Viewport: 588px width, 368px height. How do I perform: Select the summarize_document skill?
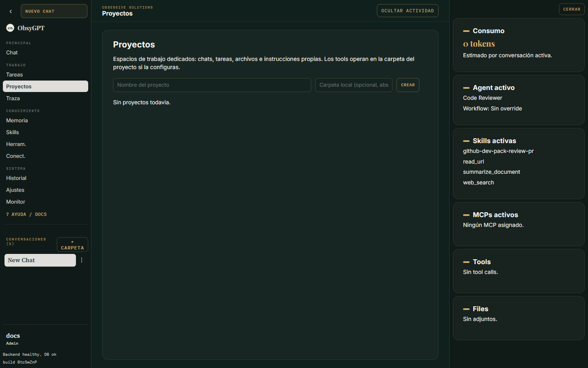click(x=492, y=172)
